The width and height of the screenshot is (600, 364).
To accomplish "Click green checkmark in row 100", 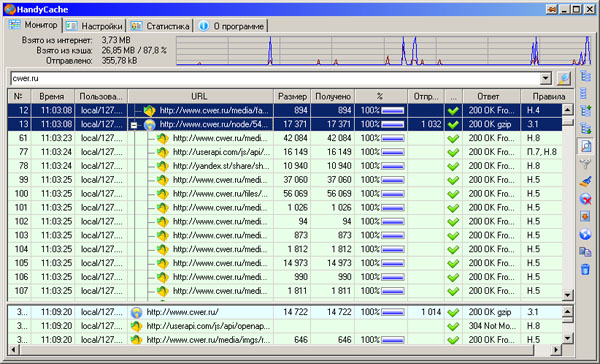I will 453,194.
